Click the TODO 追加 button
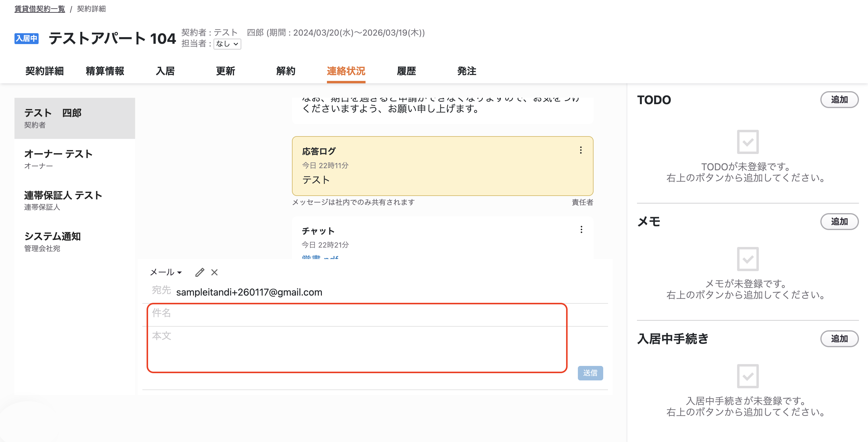 pos(839,100)
